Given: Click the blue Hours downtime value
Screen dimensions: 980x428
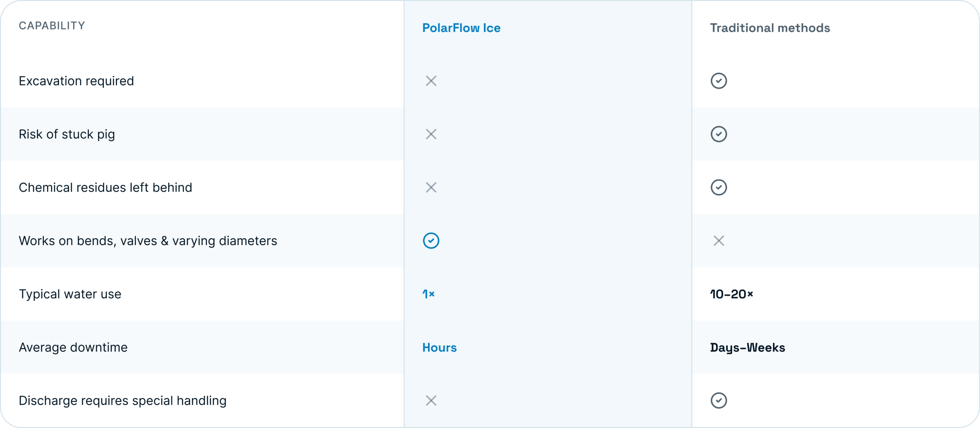Looking at the screenshot, I should (439, 347).
